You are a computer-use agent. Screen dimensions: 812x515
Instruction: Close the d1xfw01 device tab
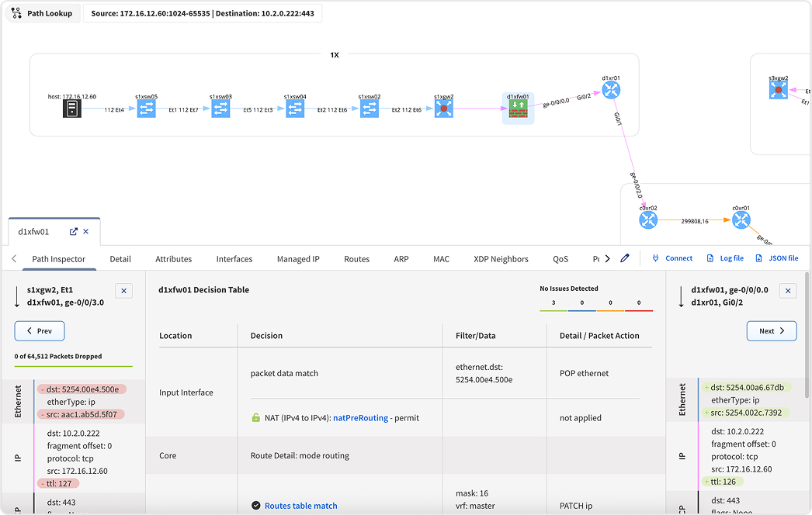pos(86,231)
